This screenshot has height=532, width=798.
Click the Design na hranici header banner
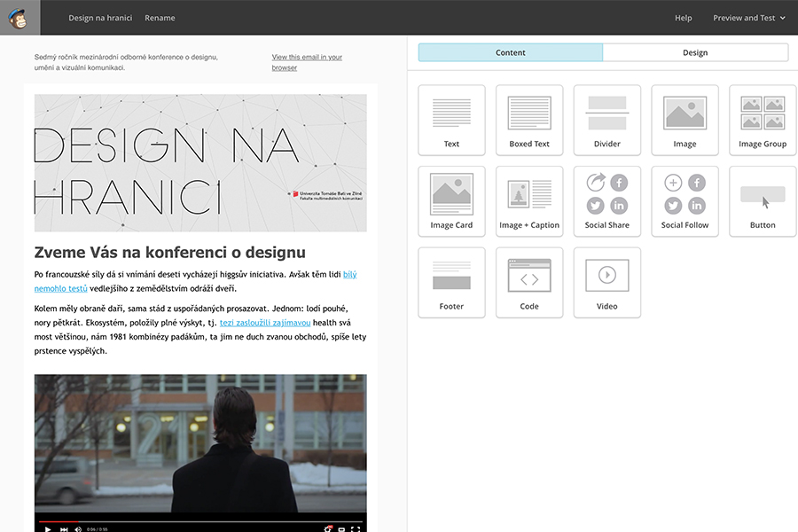tap(199, 162)
